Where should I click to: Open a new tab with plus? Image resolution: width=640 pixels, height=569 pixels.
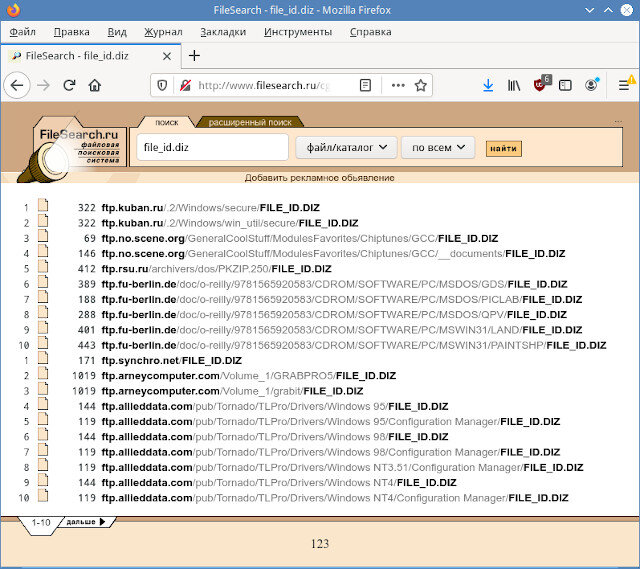point(194,56)
